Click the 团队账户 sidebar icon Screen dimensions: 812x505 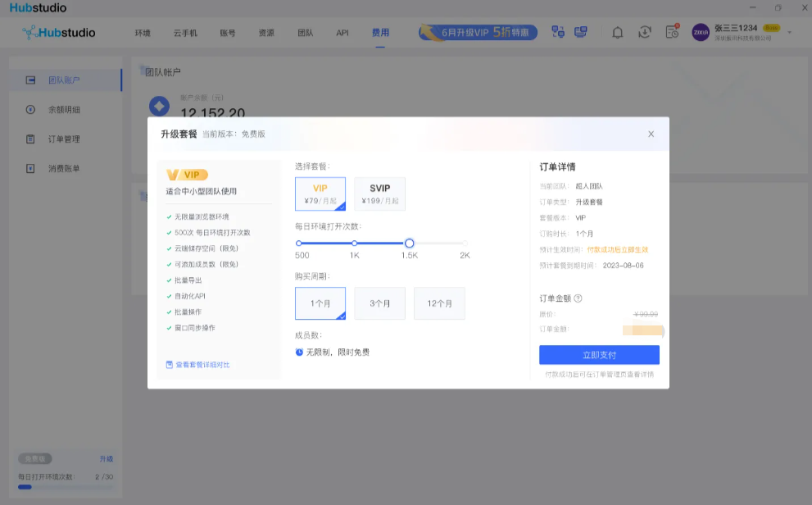[30, 80]
